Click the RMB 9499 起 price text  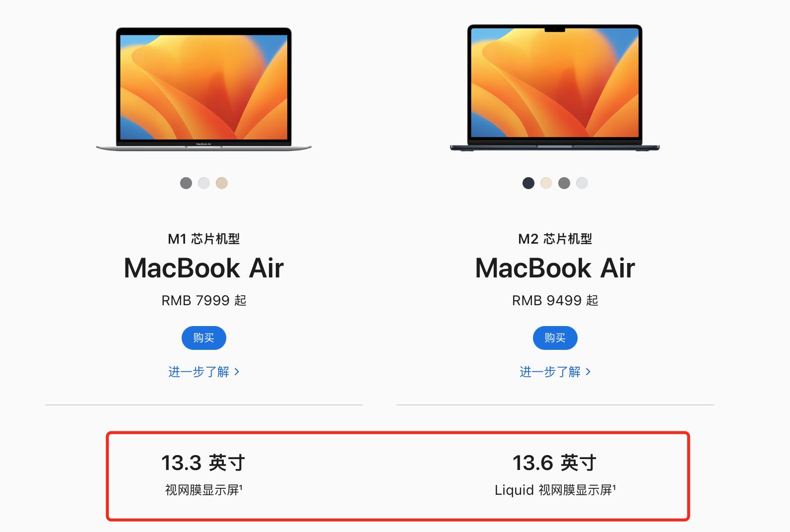click(x=555, y=300)
